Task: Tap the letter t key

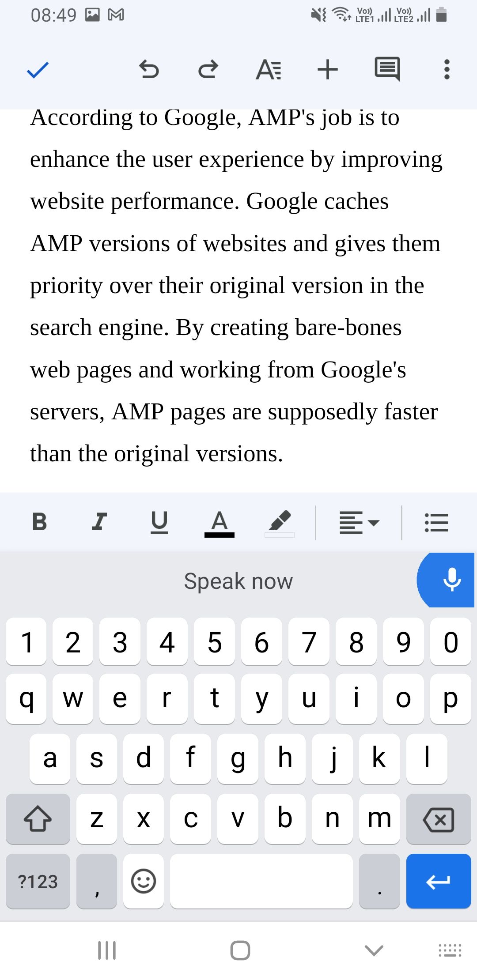Action: 214,699
